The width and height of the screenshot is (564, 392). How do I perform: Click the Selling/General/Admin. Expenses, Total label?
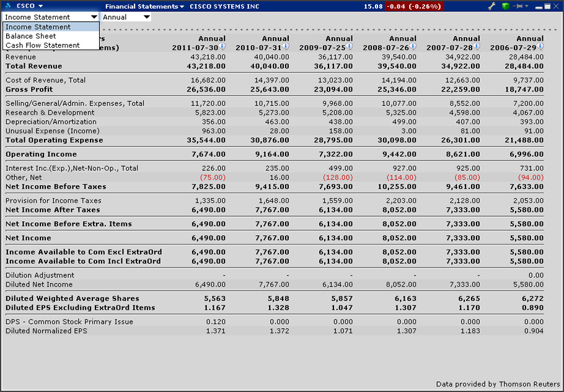point(75,103)
